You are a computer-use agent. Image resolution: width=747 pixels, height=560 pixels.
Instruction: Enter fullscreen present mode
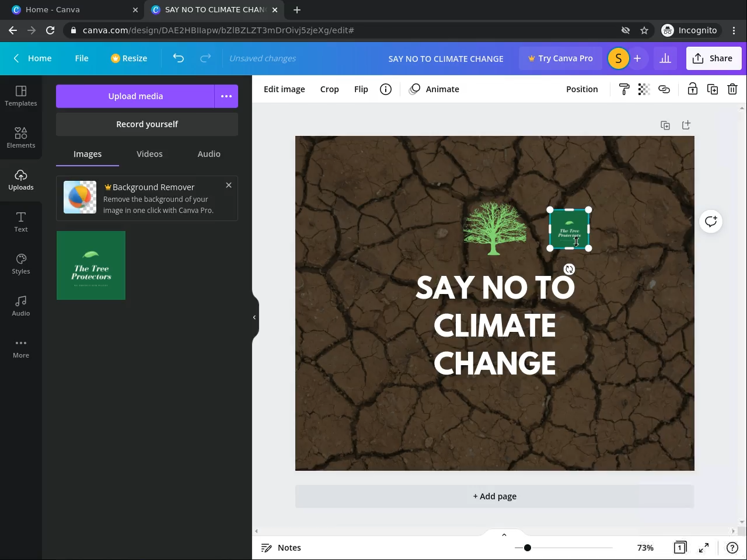(704, 548)
